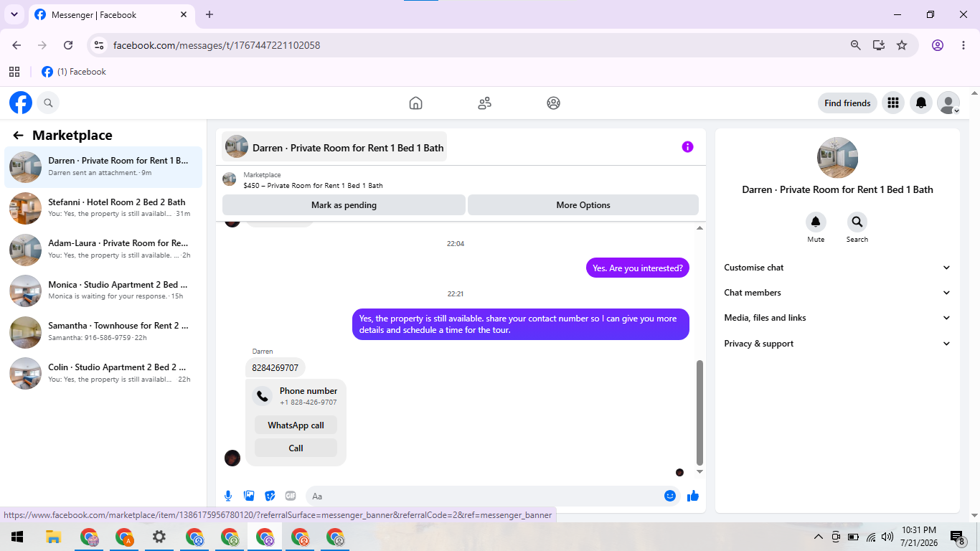Viewport: 980px width, 551px height.
Task: Show hidden icons in the system tray
Action: 819,537
